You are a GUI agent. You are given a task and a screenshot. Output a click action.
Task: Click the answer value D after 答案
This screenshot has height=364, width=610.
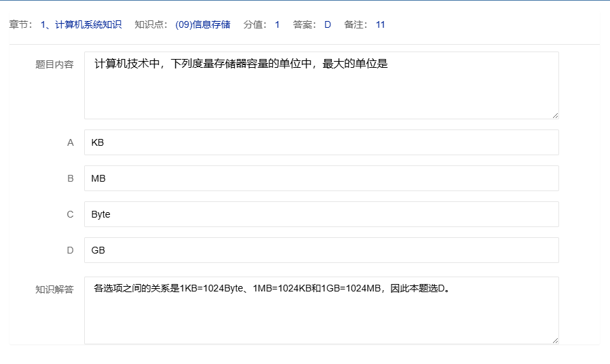coord(327,25)
